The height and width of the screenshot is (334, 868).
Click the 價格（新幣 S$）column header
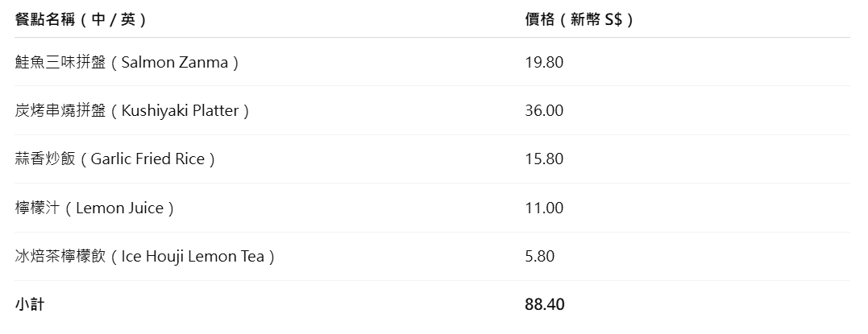click(579, 19)
